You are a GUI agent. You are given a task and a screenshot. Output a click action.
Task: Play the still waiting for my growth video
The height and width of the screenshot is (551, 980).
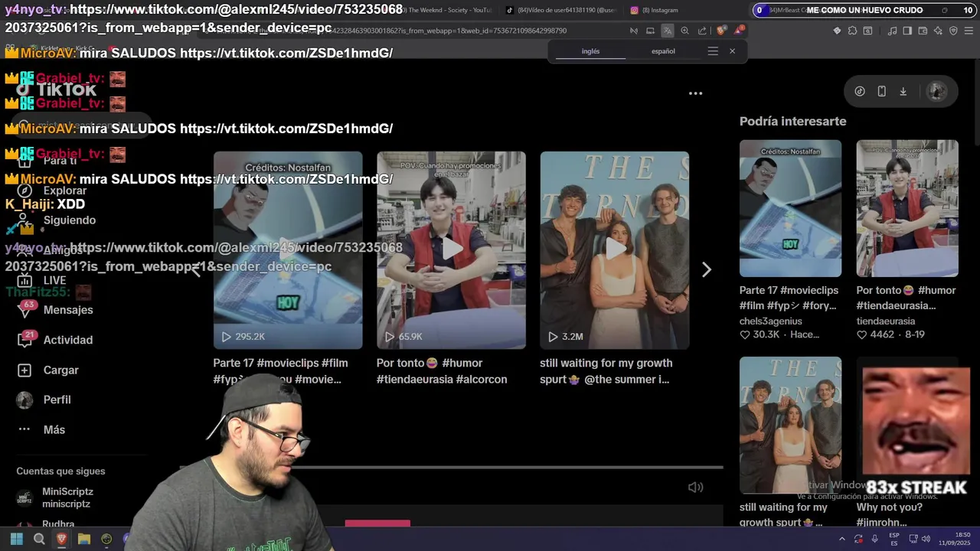click(x=615, y=250)
